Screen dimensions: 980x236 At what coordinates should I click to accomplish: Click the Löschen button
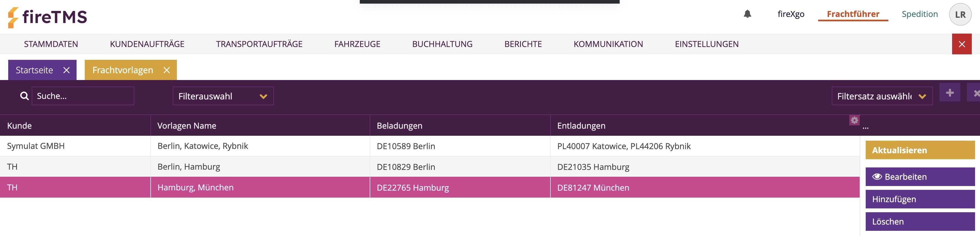point(920,222)
